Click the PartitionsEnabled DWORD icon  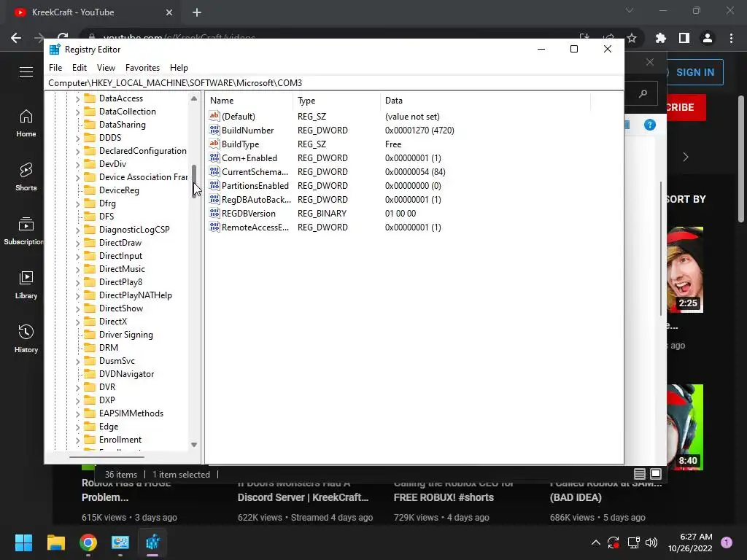click(x=214, y=186)
